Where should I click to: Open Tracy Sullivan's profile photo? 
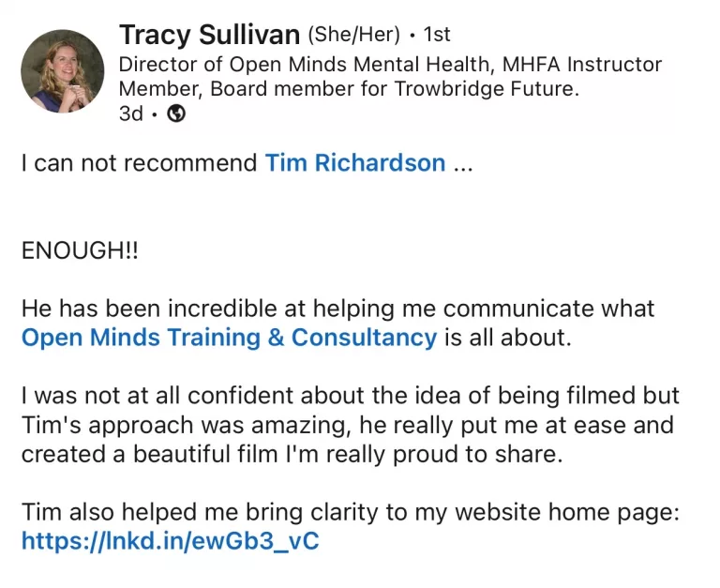[63, 72]
